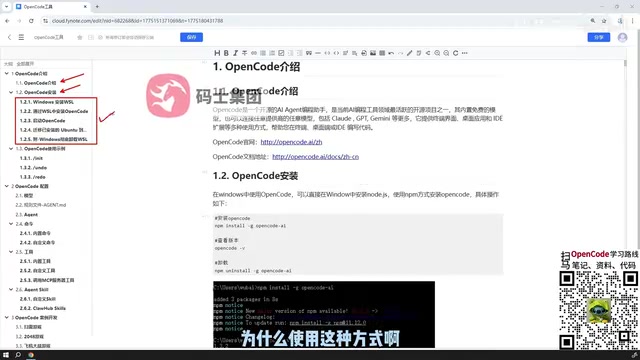This screenshot has width=640, height=360.
Task: Click the blue share button top right
Action: coord(599,37)
